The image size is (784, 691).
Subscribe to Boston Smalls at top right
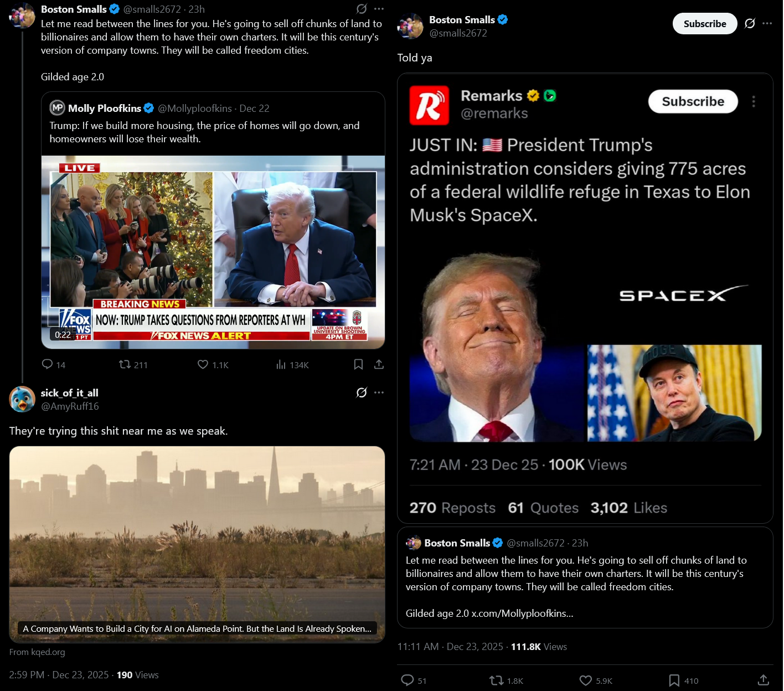(705, 23)
